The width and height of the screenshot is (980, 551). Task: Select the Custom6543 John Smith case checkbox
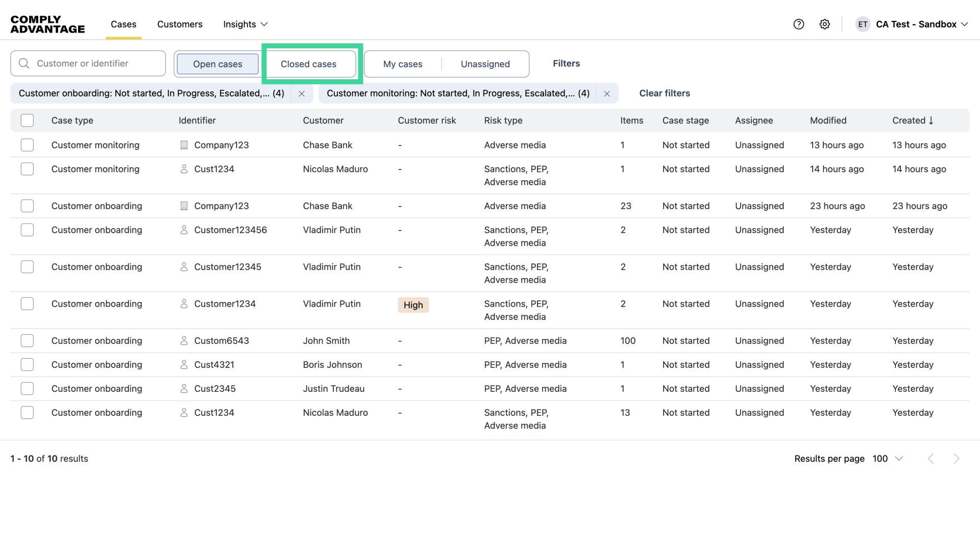(x=27, y=341)
